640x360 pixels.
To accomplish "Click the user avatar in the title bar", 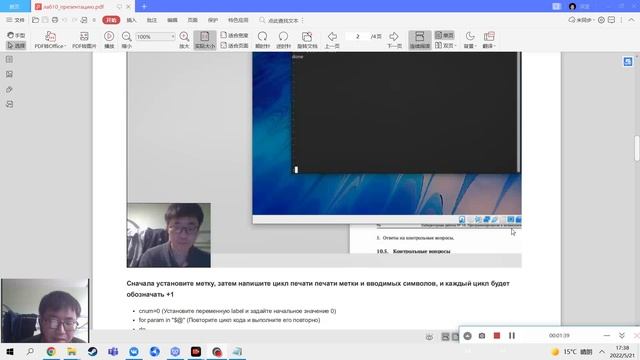I will click(x=572, y=6).
